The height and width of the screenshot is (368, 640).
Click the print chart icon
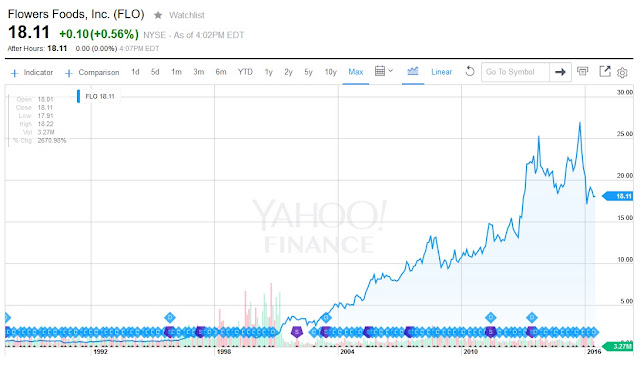point(582,72)
